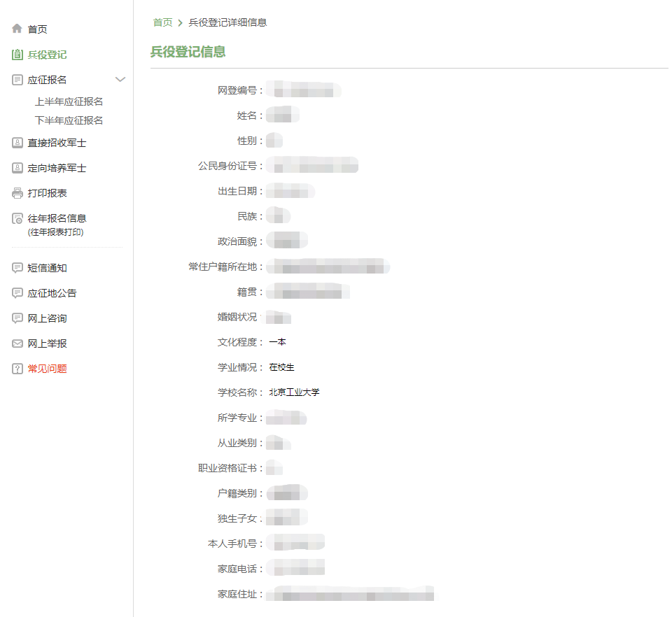Click the 学业情况 value 在校生

click(x=282, y=367)
